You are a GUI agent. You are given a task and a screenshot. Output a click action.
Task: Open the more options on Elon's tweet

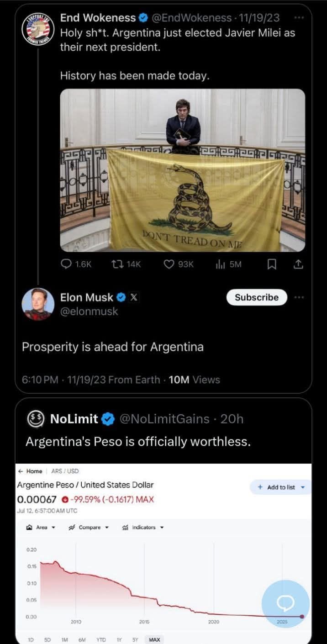click(299, 297)
